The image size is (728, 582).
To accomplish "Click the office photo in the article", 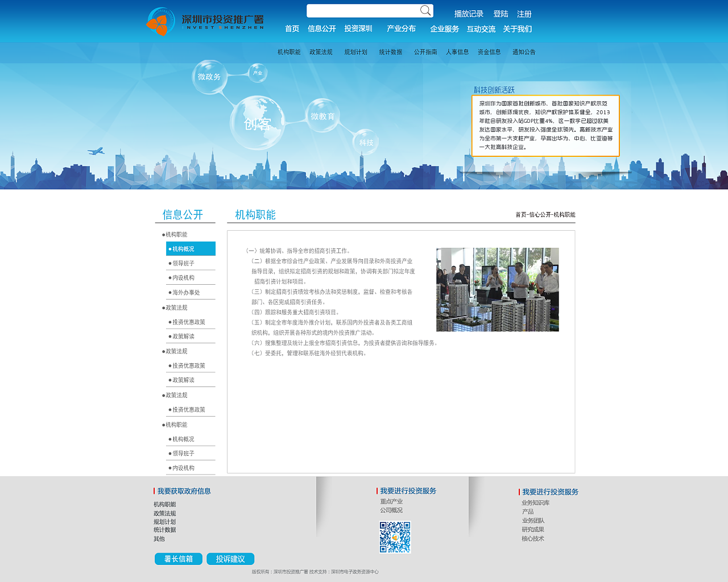I will pyautogui.click(x=497, y=289).
